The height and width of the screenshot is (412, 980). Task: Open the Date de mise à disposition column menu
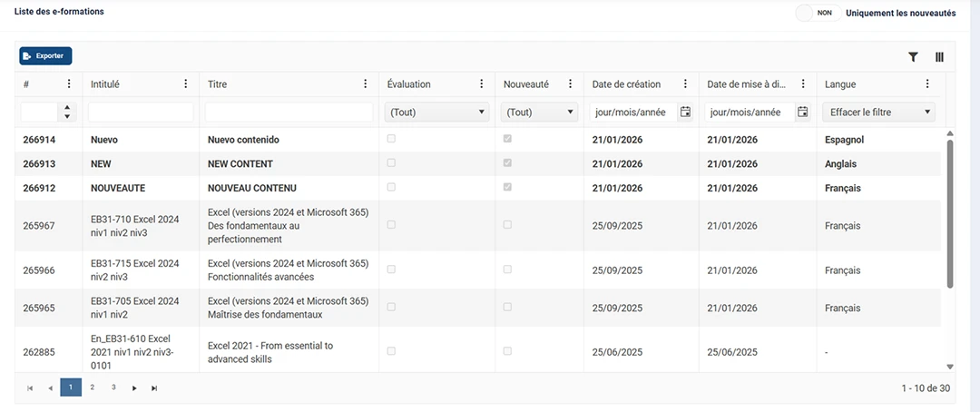click(x=803, y=83)
